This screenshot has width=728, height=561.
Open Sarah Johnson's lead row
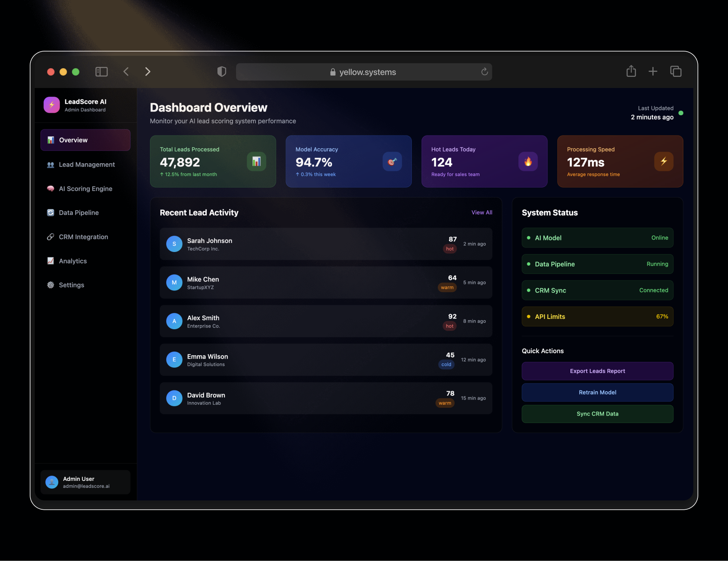[326, 244]
